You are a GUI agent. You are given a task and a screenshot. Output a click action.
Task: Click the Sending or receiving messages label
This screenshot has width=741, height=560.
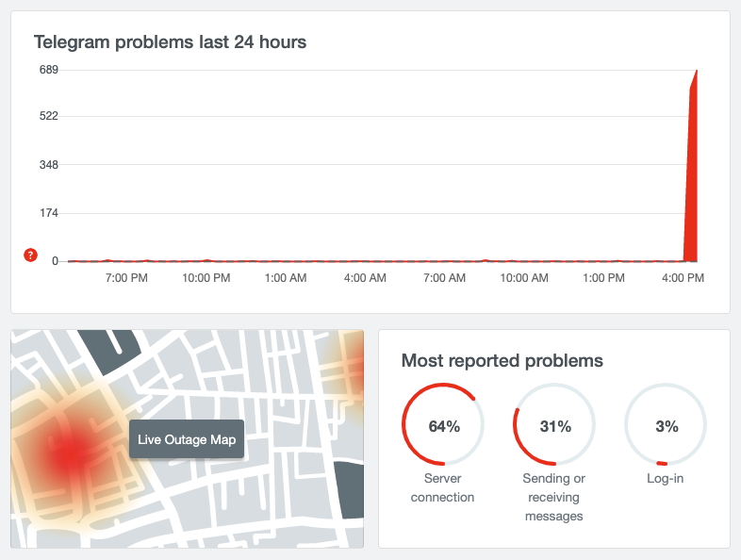[553, 497]
